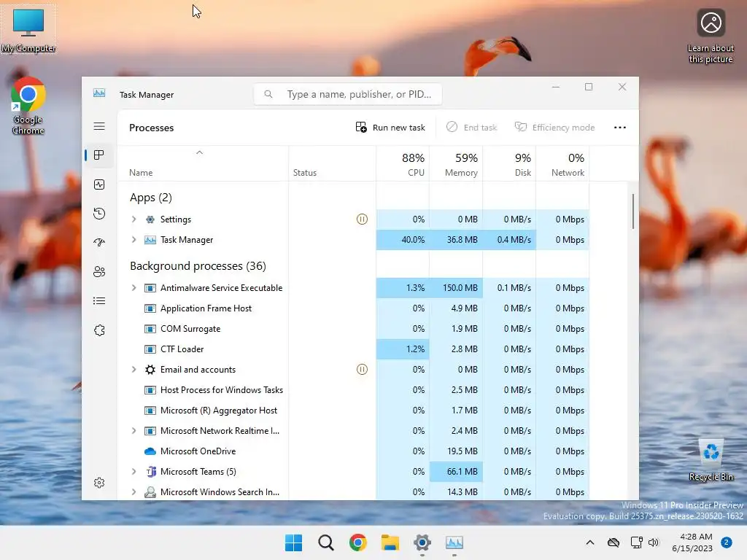
Task: Open the volume speaker tray icon
Action: click(x=654, y=542)
